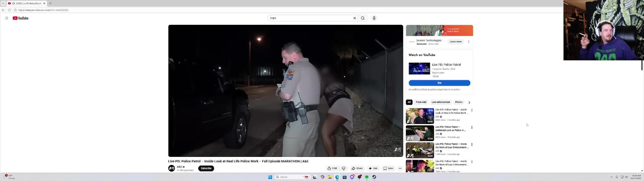Open 'Unfiltered Look at Police' video title
The width and height of the screenshot is (644, 181).
coord(451,129)
